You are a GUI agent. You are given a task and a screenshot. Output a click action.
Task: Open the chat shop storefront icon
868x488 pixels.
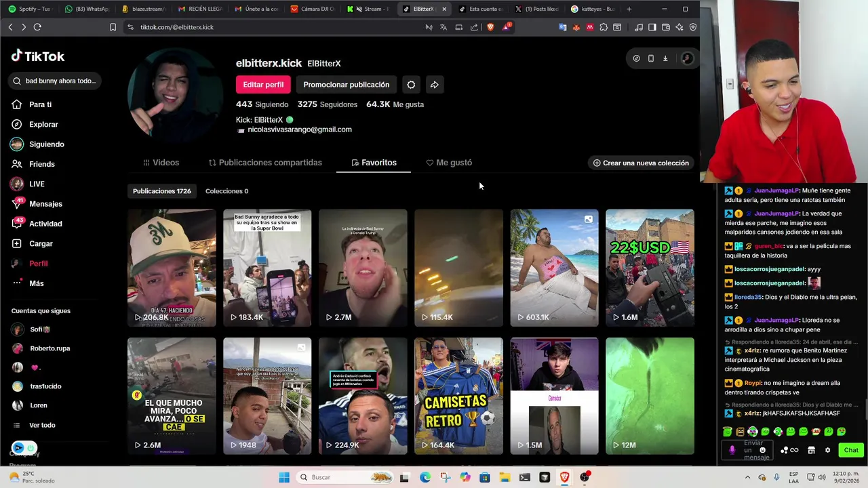811,450
